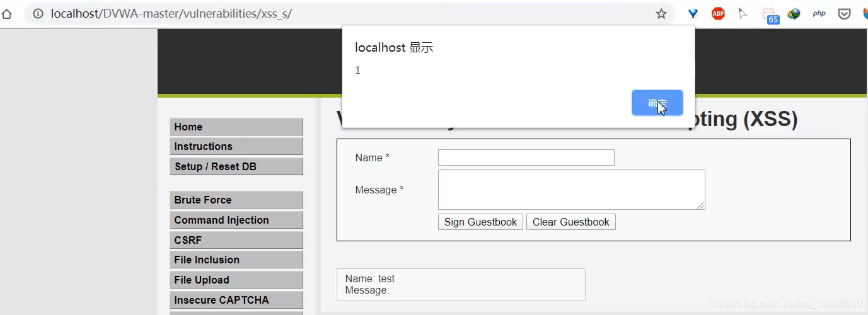868x315 pixels.
Task: Select the Brute Force vulnerability page
Action: pyautogui.click(x=236, y=200)
